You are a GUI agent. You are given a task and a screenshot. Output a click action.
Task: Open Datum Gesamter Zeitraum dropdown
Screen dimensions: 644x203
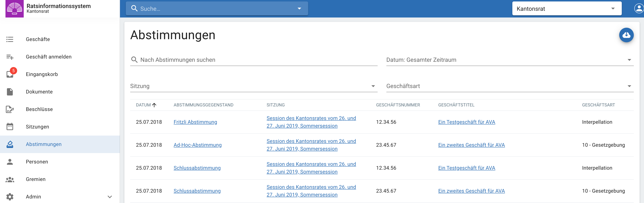[x=509, y=60]
